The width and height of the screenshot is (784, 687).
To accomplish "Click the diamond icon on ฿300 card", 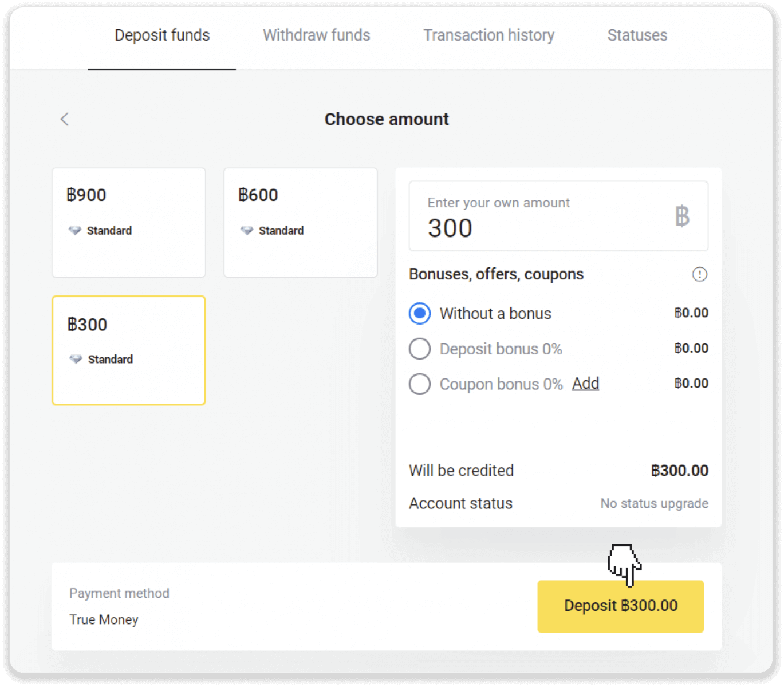I will tap(75, 359).
